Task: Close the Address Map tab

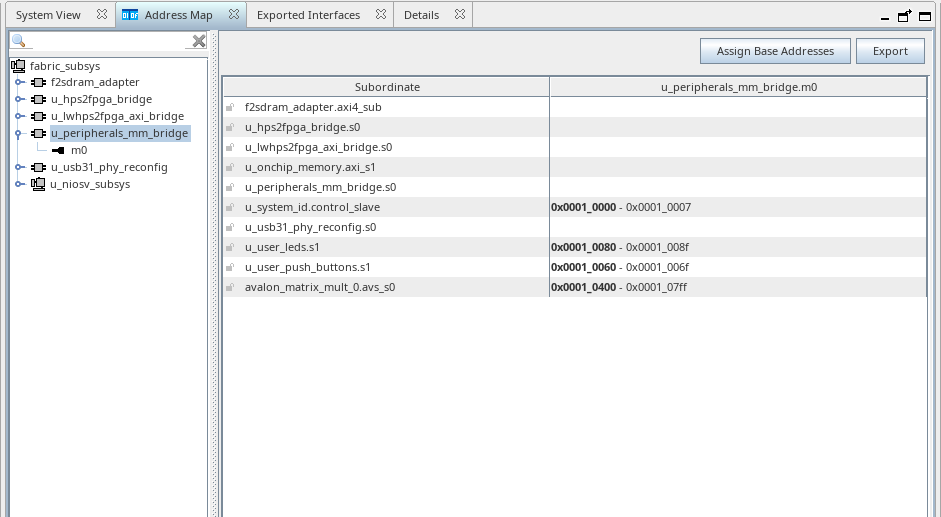Action: tap(234, 14)
